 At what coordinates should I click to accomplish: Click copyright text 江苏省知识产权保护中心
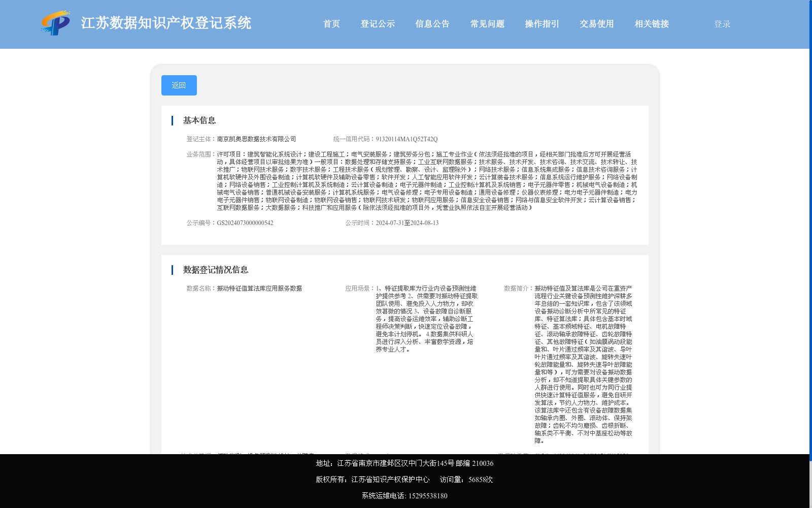[390, 480]
